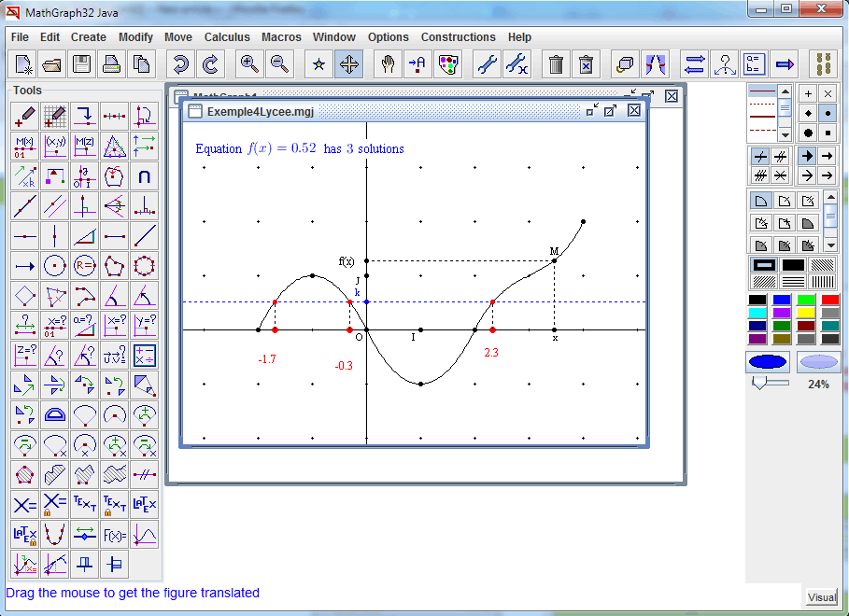Open the Constructions menu
This screenshot has height=616, width=849.
coord(458,37)
